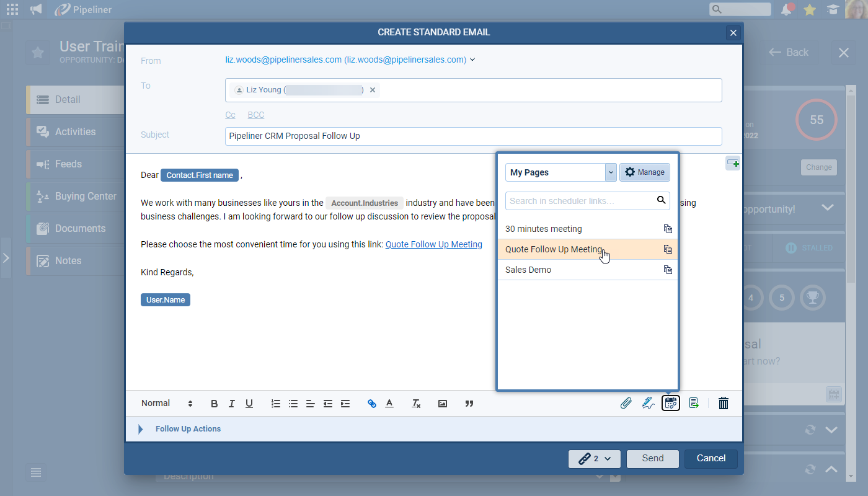Click the trash icon to discard email
The height and width of the screenshot is (496, 868).
[x=723, y=404]
